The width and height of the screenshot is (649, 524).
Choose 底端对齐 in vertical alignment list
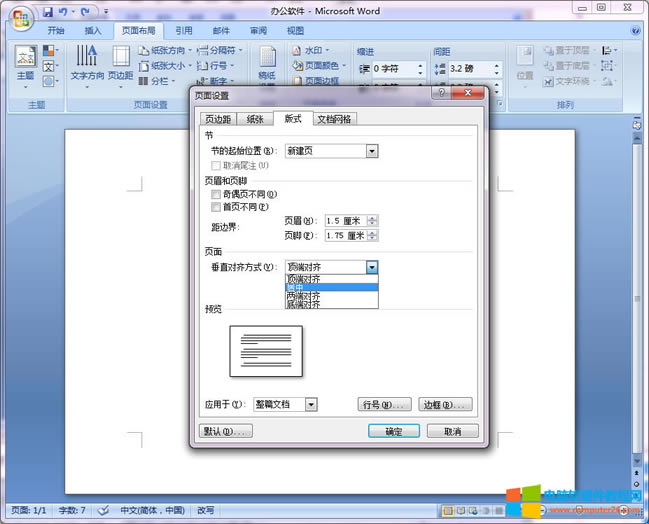332,304
